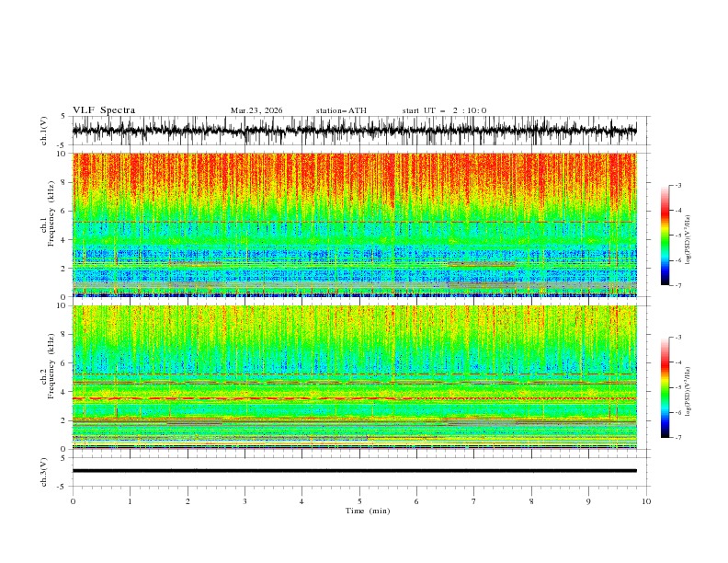Click the "-3" tick on upper colorbar

coord(678,185)
